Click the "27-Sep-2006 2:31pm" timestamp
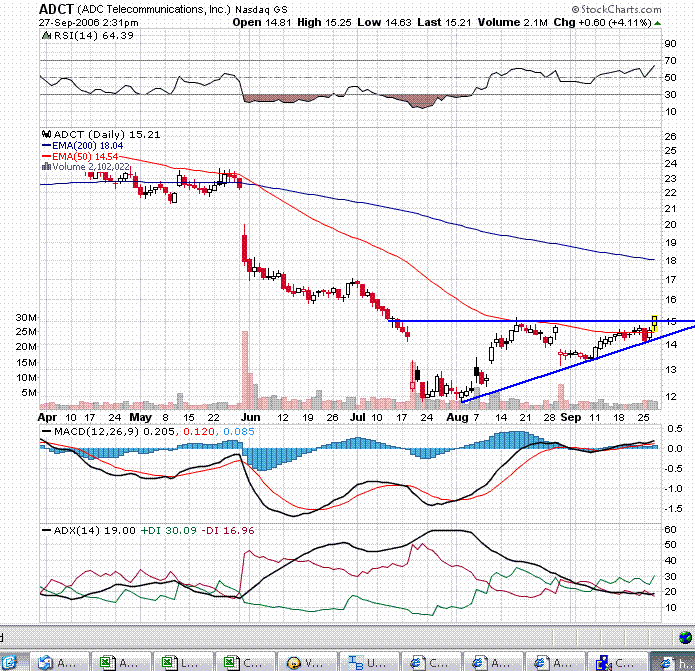The image size is (695, 671). 88,22
